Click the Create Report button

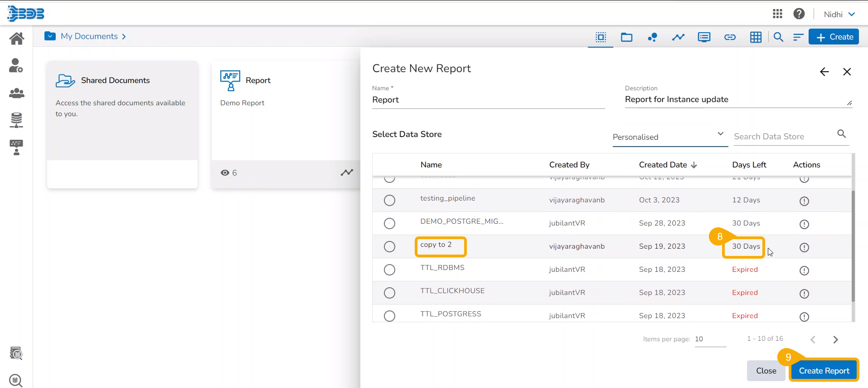click(824, 371)
